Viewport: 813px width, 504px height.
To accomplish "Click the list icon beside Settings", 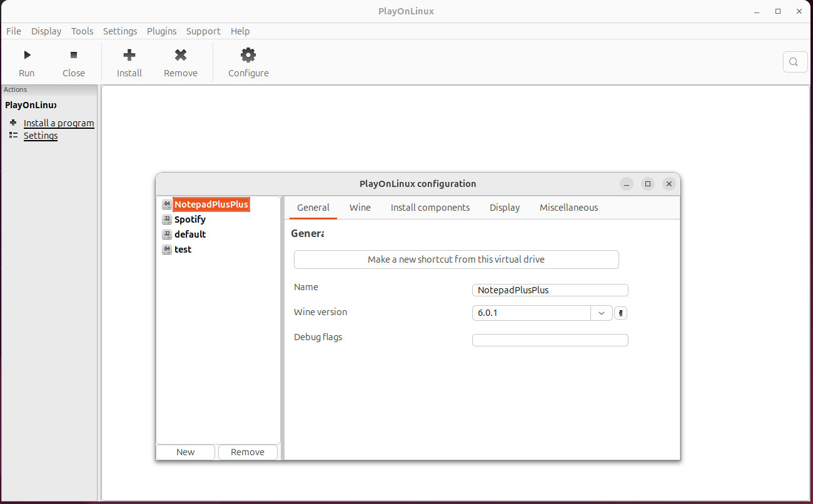I will click(x=13, y=135).
